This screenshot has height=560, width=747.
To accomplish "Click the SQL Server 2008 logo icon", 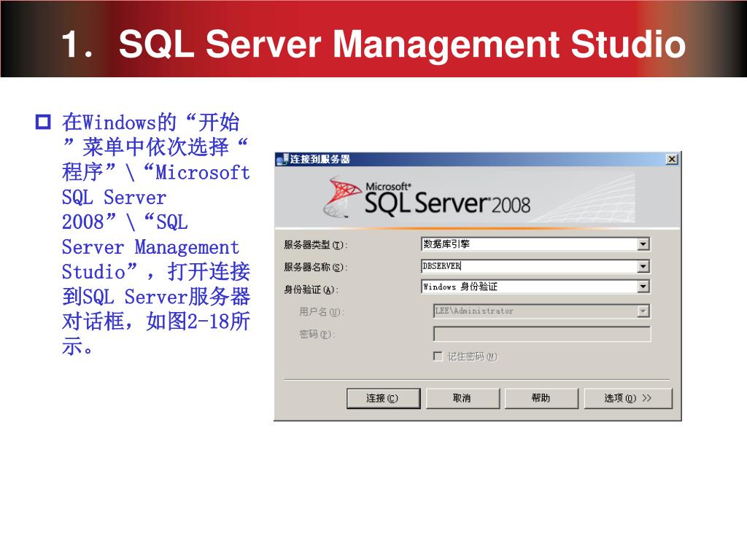I will pyautogui.click(x=341, y=197).
